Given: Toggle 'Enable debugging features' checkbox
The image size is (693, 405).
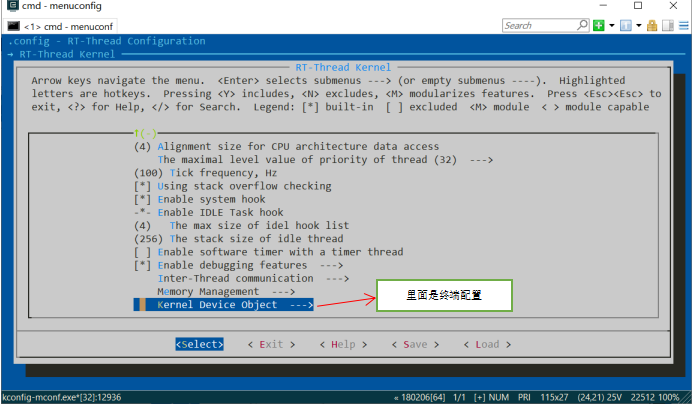Looking at the screenshot, I should coord(142,265).
